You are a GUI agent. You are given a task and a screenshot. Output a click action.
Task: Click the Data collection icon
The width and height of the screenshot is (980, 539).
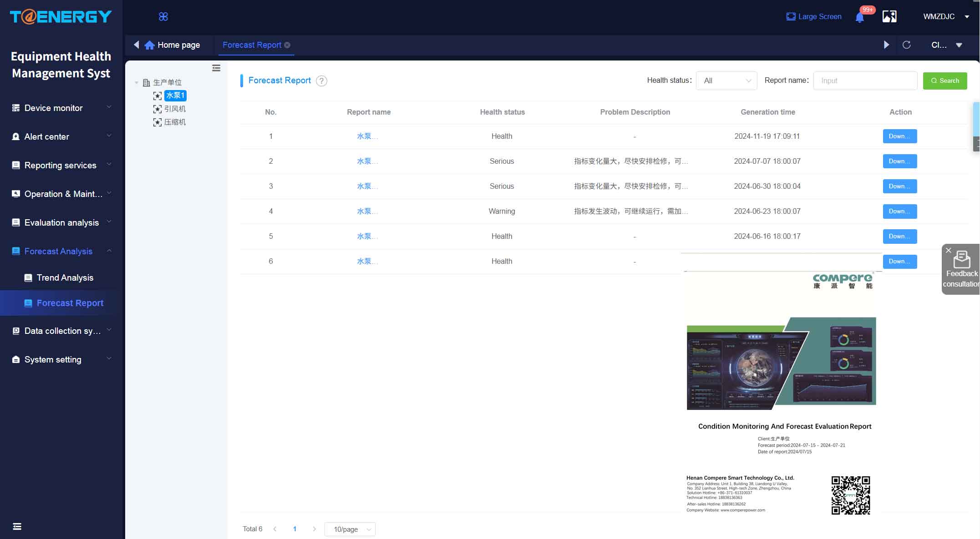[16, 331]
